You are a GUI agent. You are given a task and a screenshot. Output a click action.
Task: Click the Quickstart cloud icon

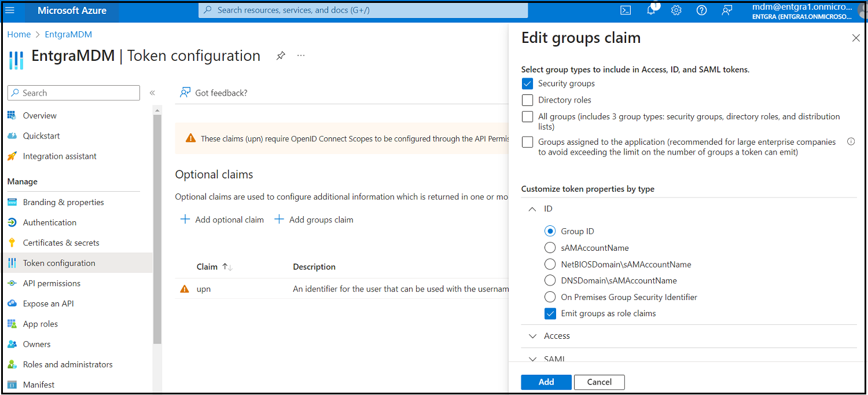pyautogui.click(x=12, y=136)
